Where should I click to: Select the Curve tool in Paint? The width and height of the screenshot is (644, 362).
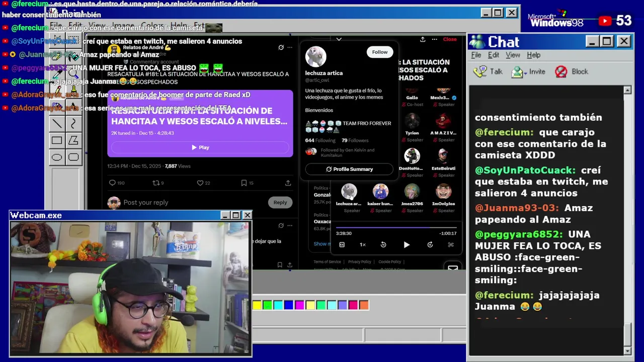point(73,124)
